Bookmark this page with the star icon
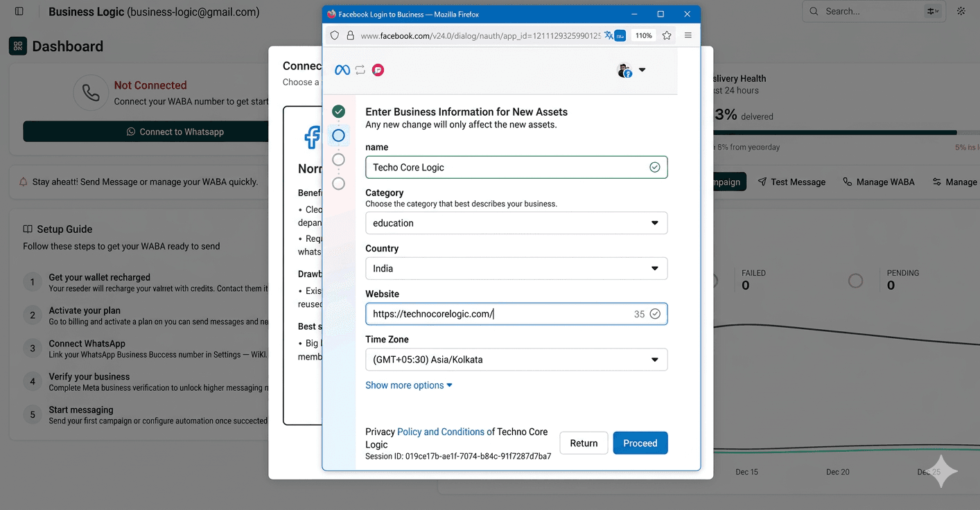The width and height of the screenshot is (980, 510). click(667, 35)
